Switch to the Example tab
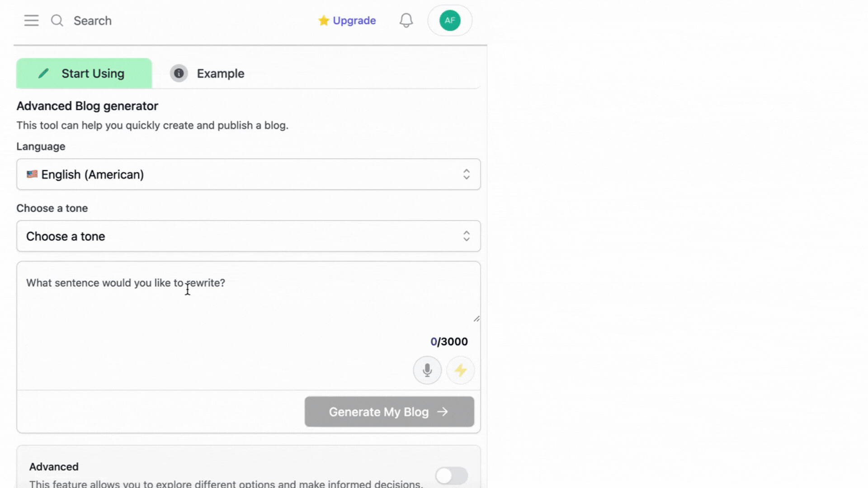 pos(220,74)
